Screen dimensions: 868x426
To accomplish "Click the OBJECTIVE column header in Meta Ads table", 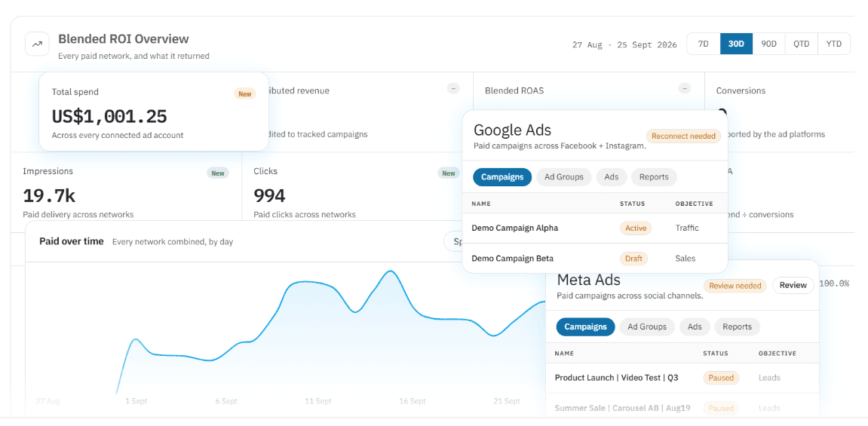I will point(778,354).
